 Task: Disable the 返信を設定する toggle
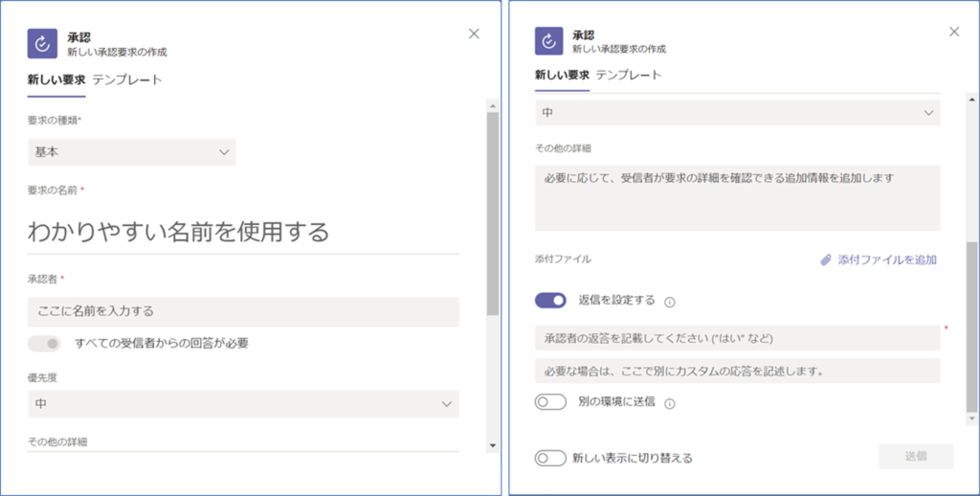pos(550,301)
